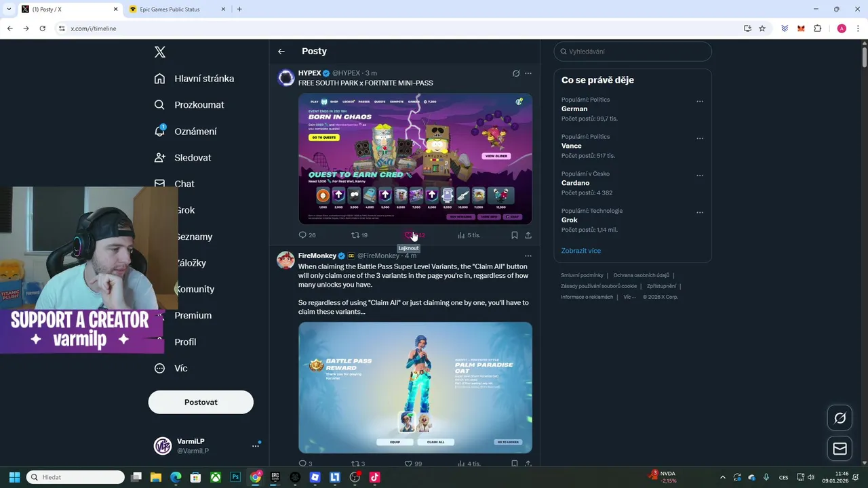
Task: Like the HYPEX post
Action: [414, 235]
